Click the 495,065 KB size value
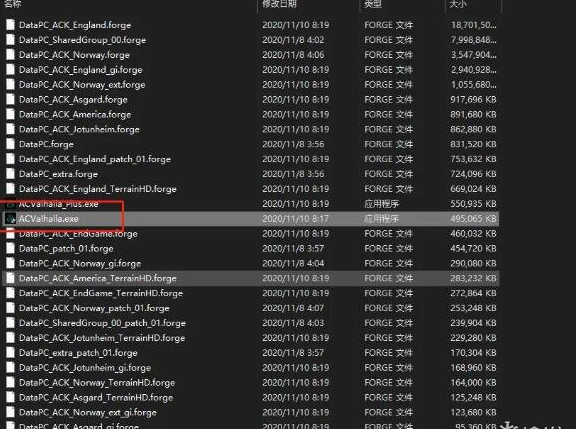The width and height of the screenshot is (576, 429). [473, 219]
